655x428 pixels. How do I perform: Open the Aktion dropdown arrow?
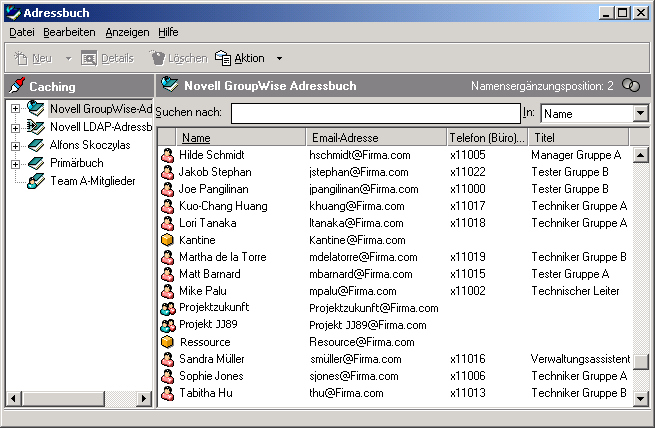(279, 59)
